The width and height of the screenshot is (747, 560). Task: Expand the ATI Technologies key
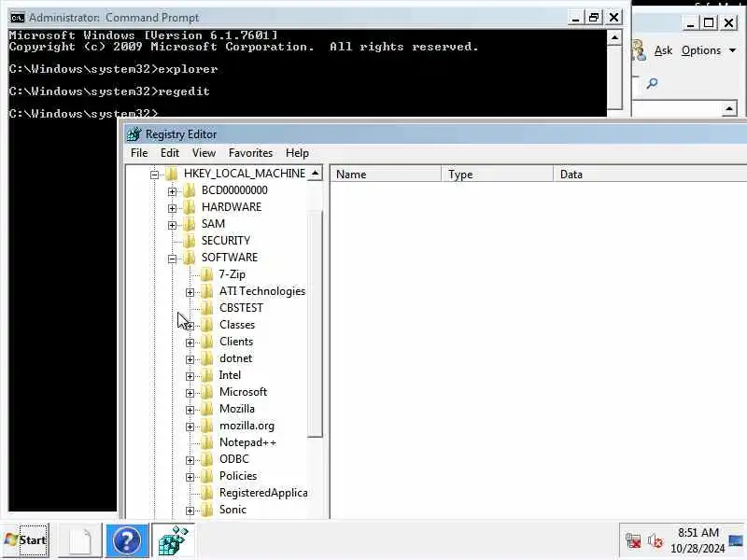coord(190,292)
